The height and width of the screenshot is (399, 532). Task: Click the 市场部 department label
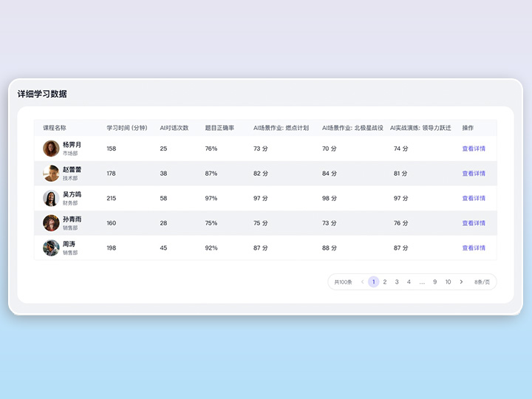click(70, 154)
